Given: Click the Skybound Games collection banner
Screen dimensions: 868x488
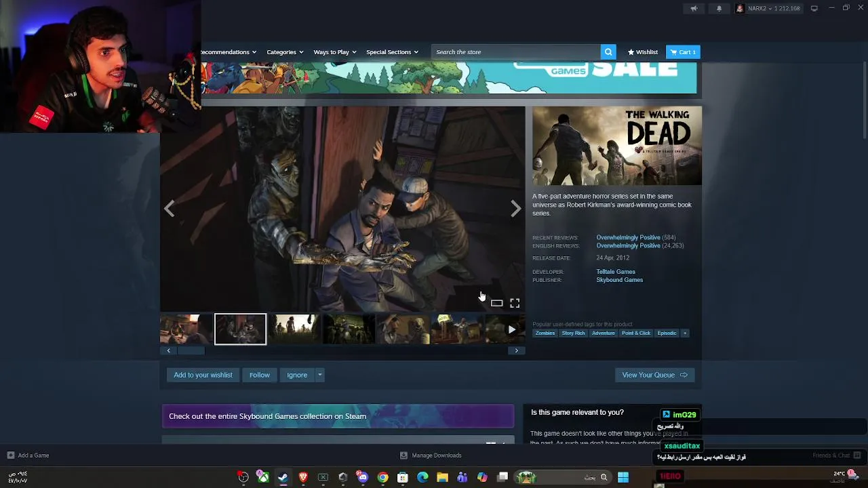Looking at the screenshot, I should click(x=338, y=416).
